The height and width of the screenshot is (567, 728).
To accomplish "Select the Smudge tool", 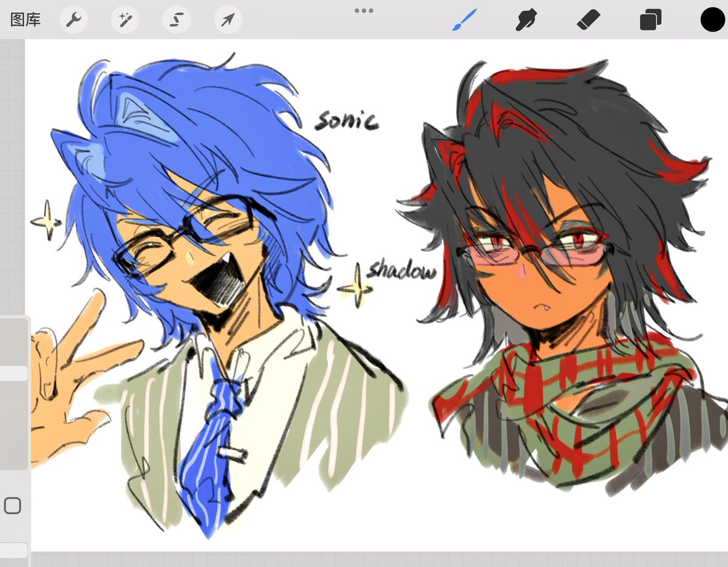I will 526,20.
